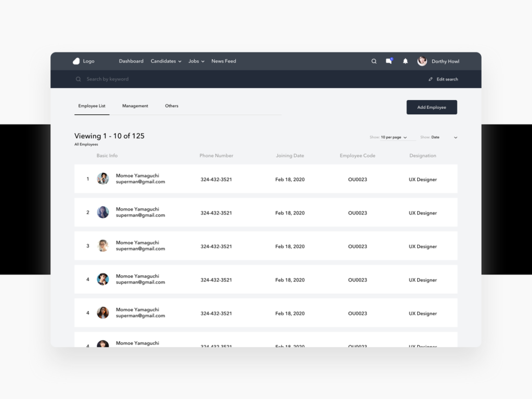Screen dimensions: 532x399
Task: Click Dorthy Howl's profile avatar
Action: click(422, 61)
